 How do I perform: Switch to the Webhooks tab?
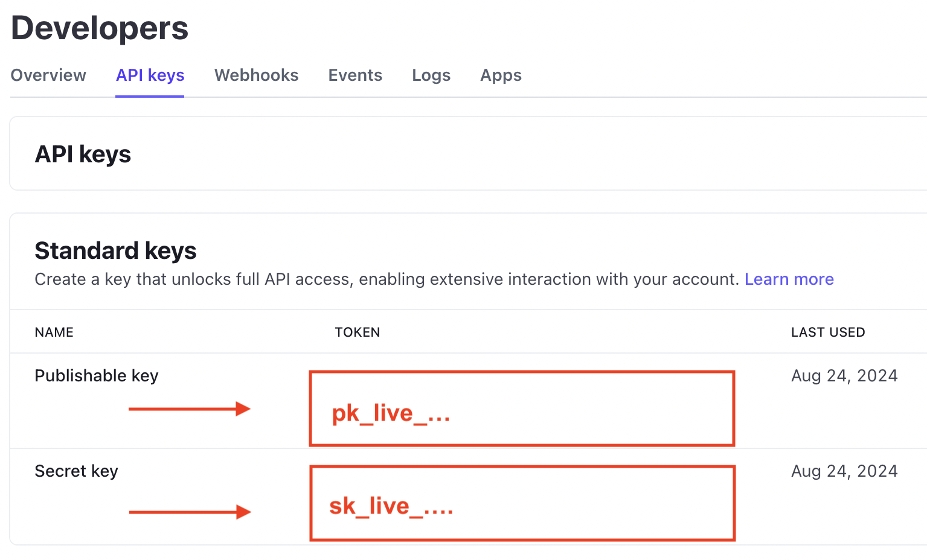coord(256,75)
